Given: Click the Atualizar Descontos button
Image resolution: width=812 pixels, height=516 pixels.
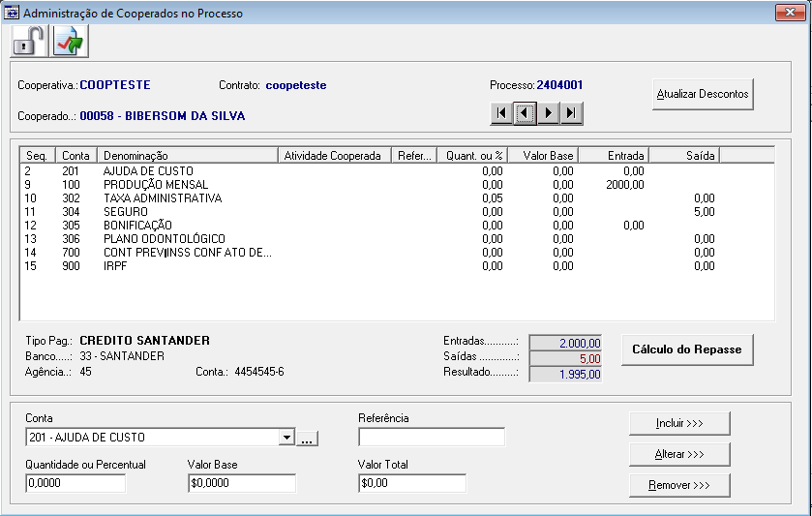Looking at the screenshot, I should pos(703,94).
